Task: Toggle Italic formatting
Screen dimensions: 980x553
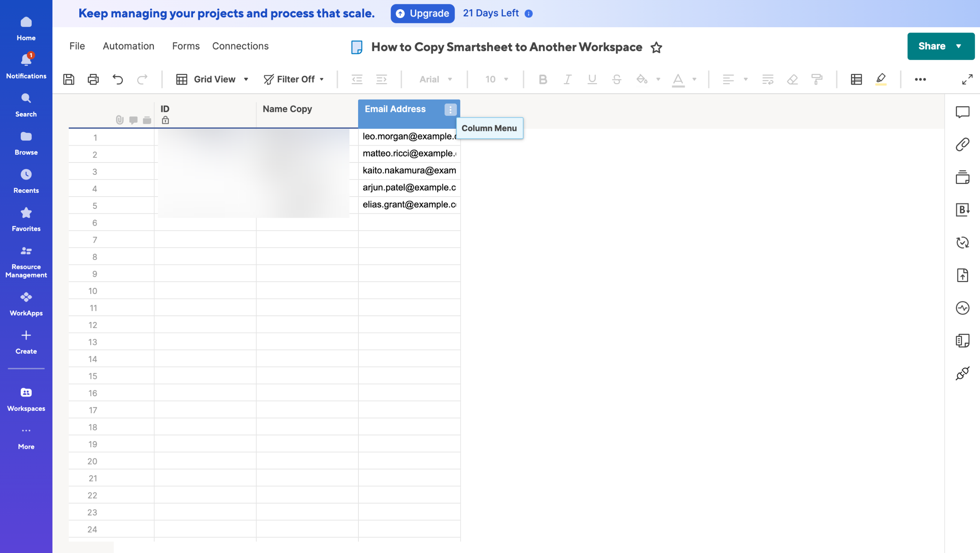Action: pyautogui.click(x=567, y=79)
